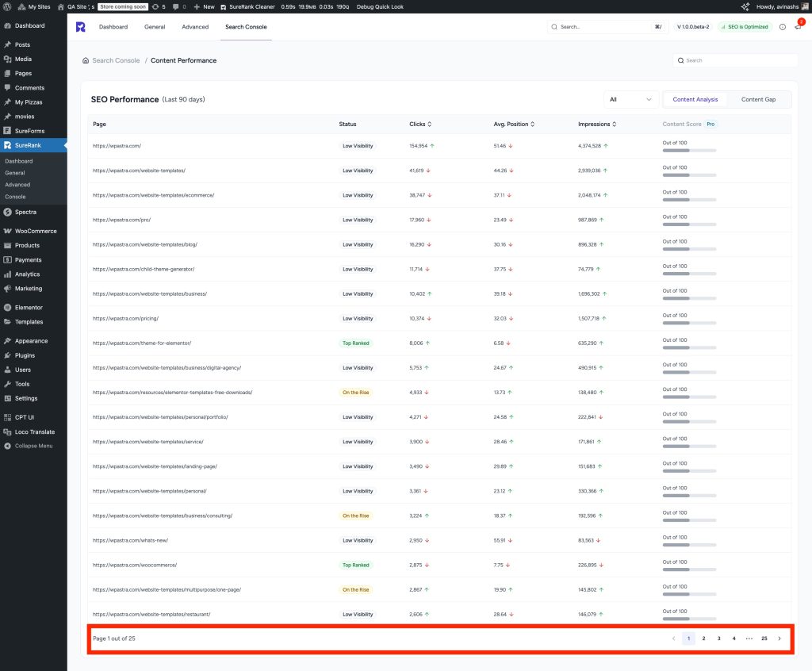Open the All status filter dropdown
The width and height of the screenshot is (812, 671).
[x=630, y=99]
